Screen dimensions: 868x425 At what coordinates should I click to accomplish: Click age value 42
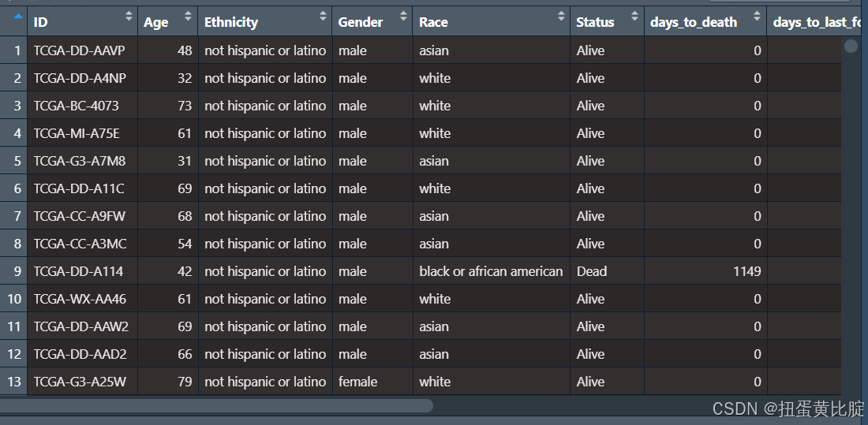pos(185,272)
